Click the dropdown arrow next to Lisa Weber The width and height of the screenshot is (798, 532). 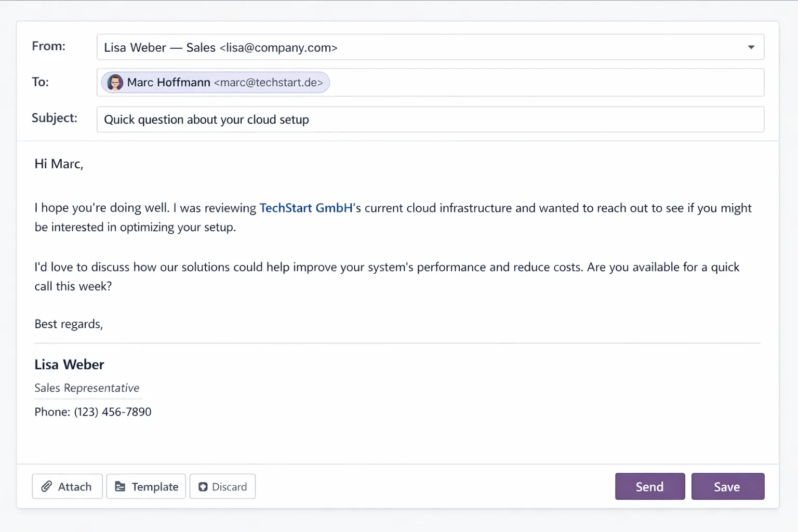tap(750, 47)
